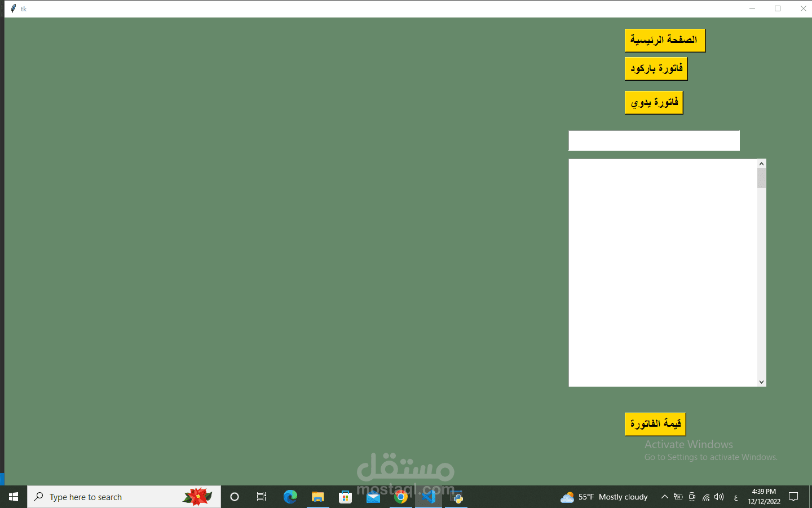The height and width of the screenshot is (508, 812).
Task: Open the Mail app on the taskbar
Action: [x=373, y=497]
